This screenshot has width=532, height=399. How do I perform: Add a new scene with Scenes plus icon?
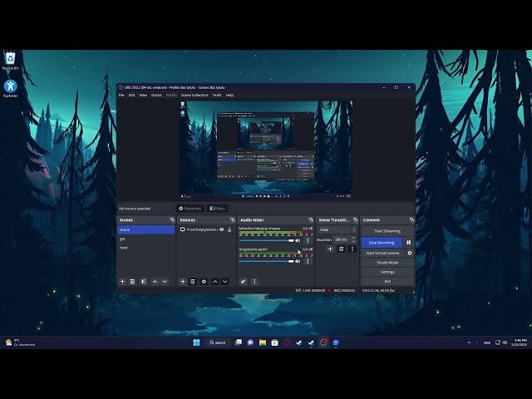(122, 282)
